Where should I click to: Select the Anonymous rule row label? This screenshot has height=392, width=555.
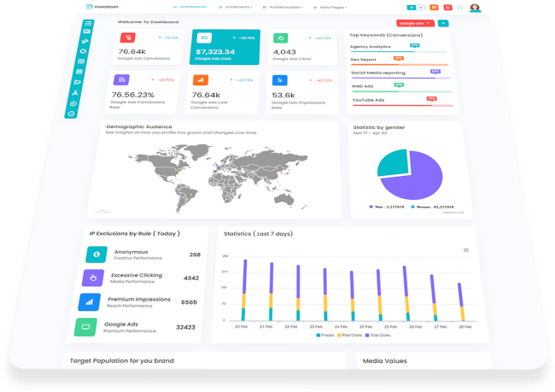tap(131, 252)
